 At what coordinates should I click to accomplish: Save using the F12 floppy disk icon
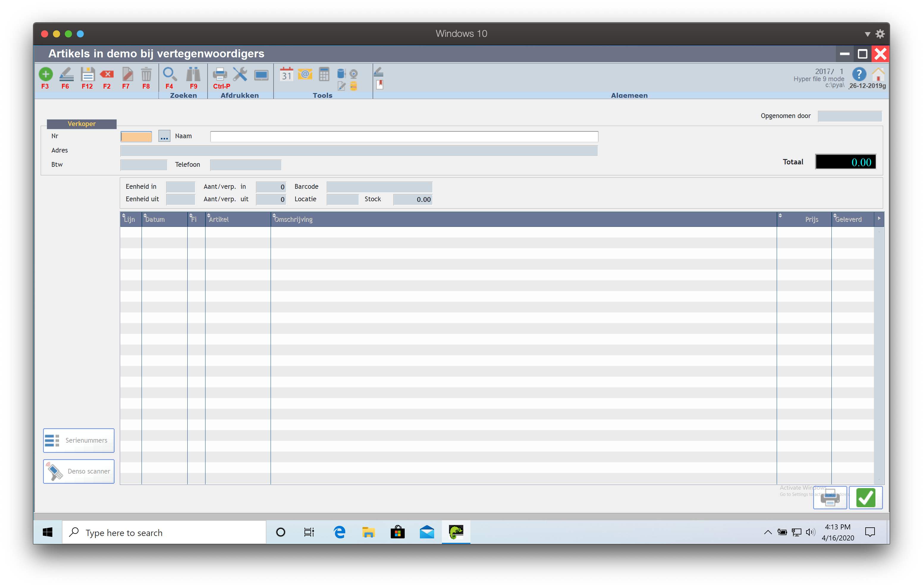pos(87,74)
